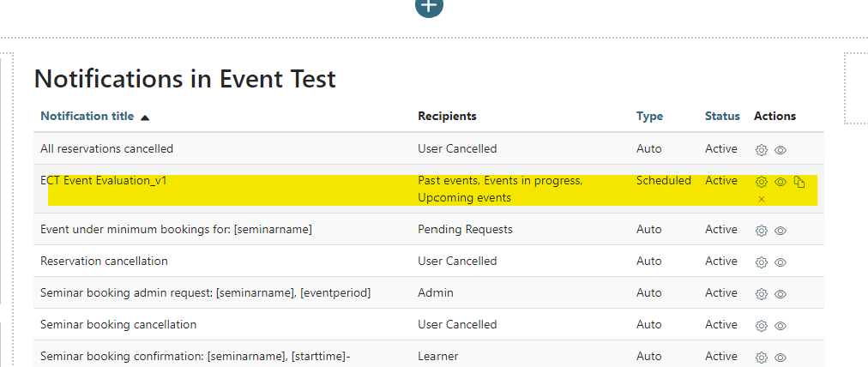
Task: Open settings gear for All reservations cancelled
Action: (x=761, y=150)
